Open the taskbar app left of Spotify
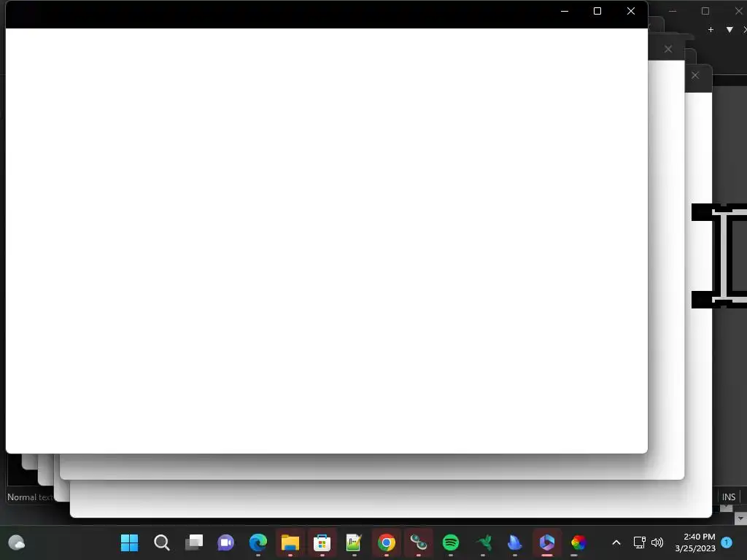This screenshot has height=560, width=747. (419, 542)
